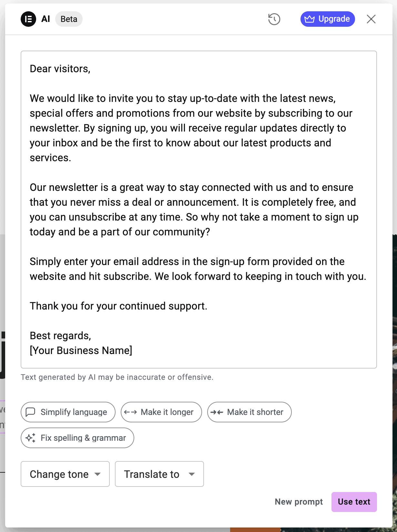Click the inward arrows Make it shorter icon
The height and width of the screenshot is (532, 397).
pos(217,412)
